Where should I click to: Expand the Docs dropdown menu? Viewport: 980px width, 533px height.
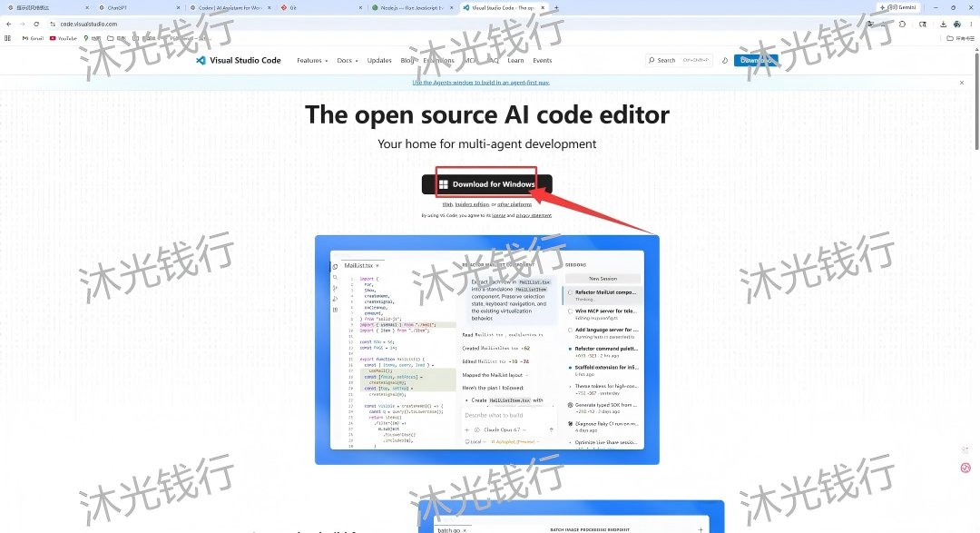(x=348, y=61)
